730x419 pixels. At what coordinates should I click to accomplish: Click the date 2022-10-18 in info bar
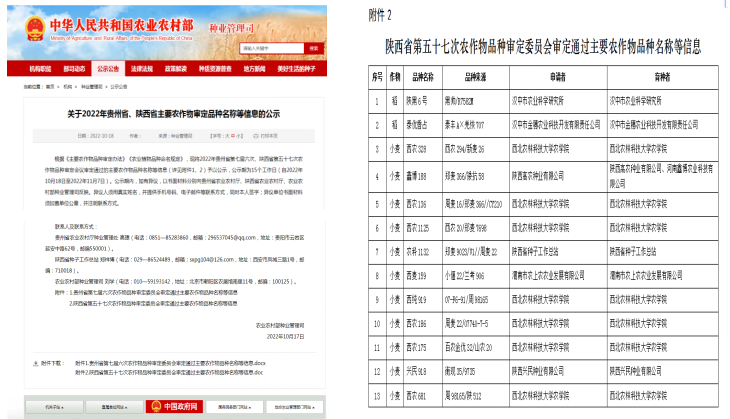coord(96,136)
